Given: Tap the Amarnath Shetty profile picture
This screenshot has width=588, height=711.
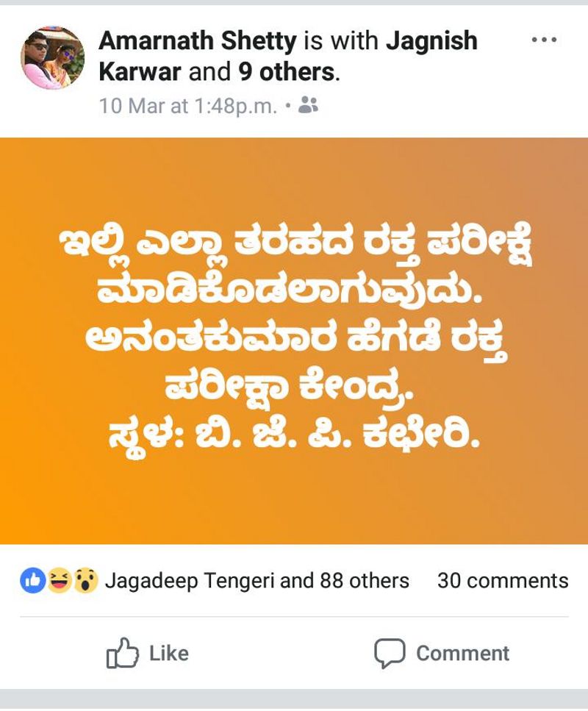Looking at the screenshot, I should click(53, 57).
